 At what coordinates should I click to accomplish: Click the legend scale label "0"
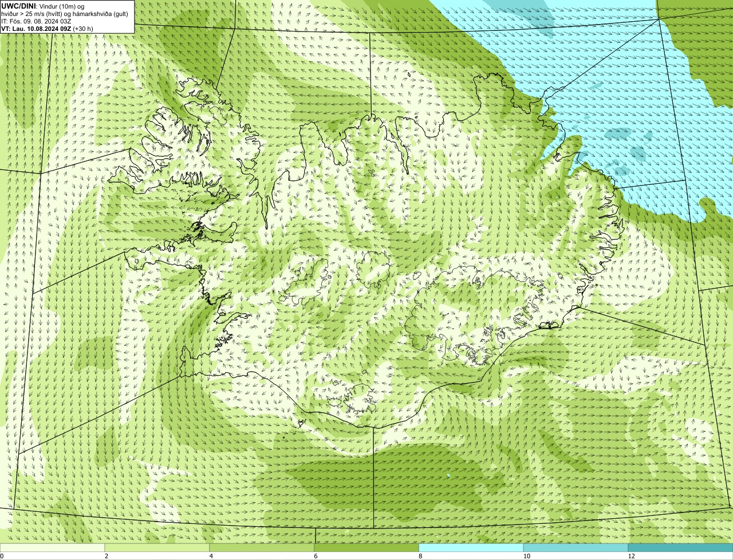tap(2, 556)
